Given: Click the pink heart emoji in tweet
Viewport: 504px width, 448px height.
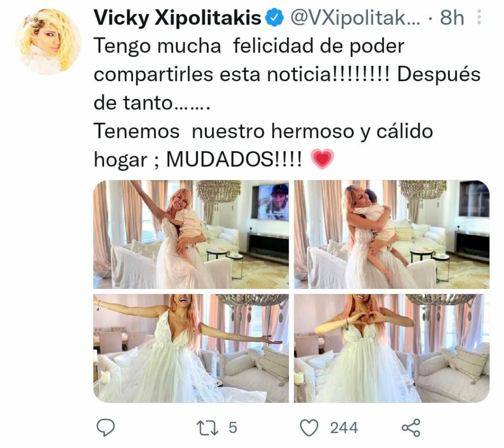Looking at the screenshot, I should point(322,160).
